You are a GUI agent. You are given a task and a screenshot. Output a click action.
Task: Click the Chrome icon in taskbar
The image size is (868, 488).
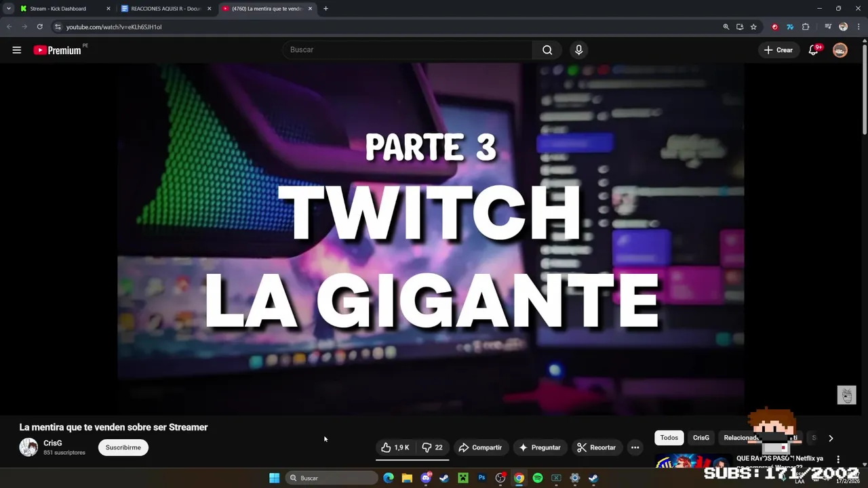[x=519, y=478]
